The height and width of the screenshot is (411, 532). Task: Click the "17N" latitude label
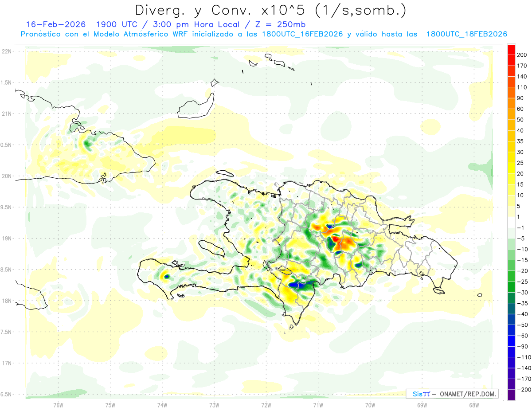pyautogui.click(x=6, y=363)
